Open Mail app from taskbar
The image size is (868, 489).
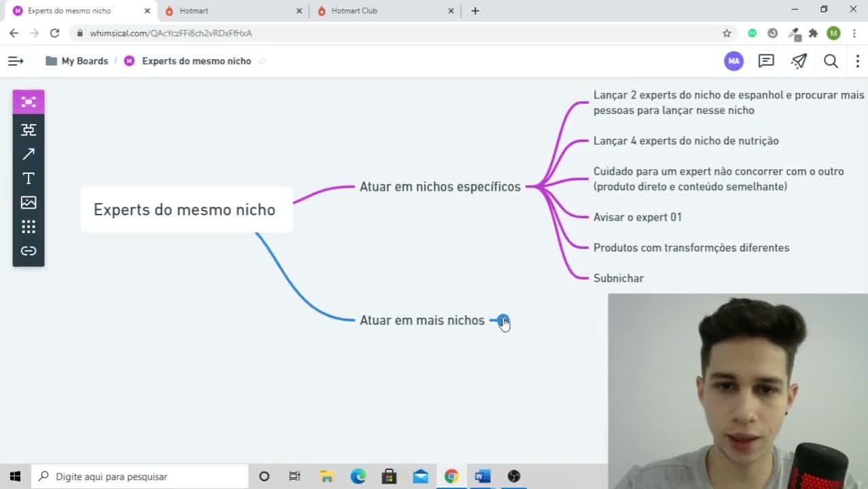pyautogui.click(x=420, y=477)
